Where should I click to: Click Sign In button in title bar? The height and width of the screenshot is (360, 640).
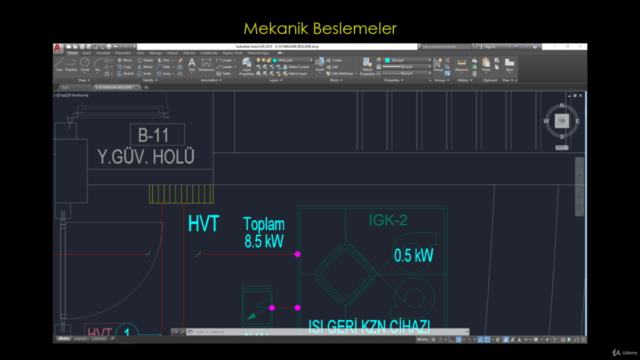pos(489,47)
